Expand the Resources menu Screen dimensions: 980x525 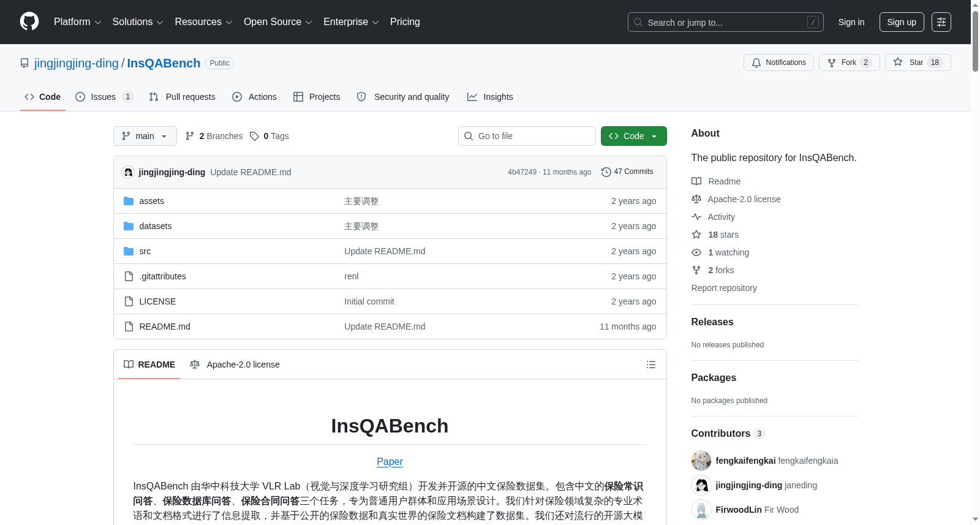point(203,22)
